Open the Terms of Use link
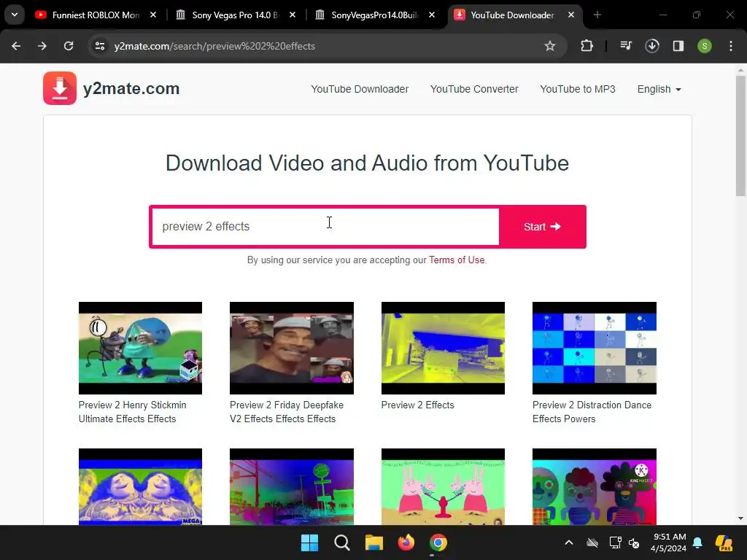The width and height of the screenshot is (747, 560). pyautogui.click(x=457, y=260)
